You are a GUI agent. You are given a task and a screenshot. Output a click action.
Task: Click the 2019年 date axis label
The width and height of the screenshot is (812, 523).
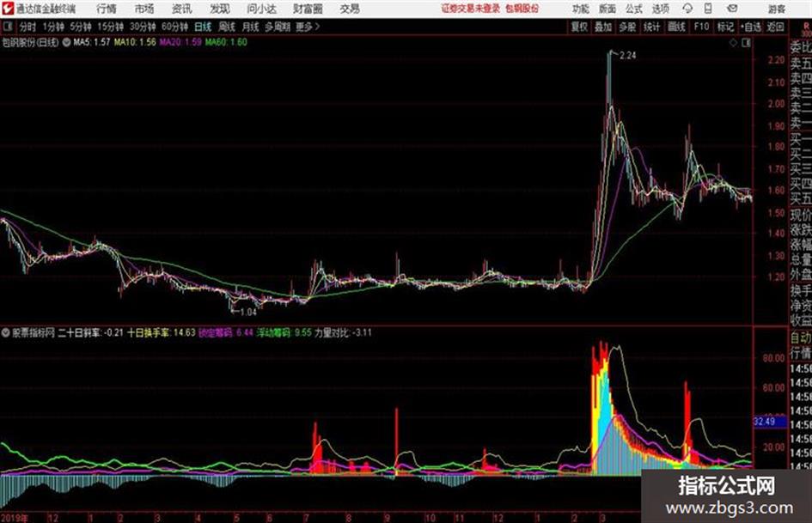[x=15, y=517]
